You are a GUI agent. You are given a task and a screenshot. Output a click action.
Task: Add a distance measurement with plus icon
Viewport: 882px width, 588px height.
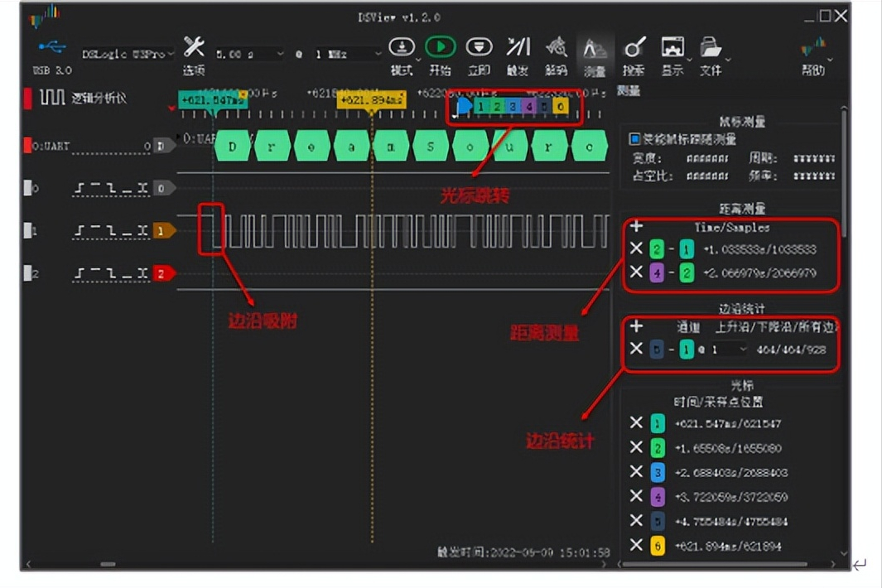[x=636, y=226]
